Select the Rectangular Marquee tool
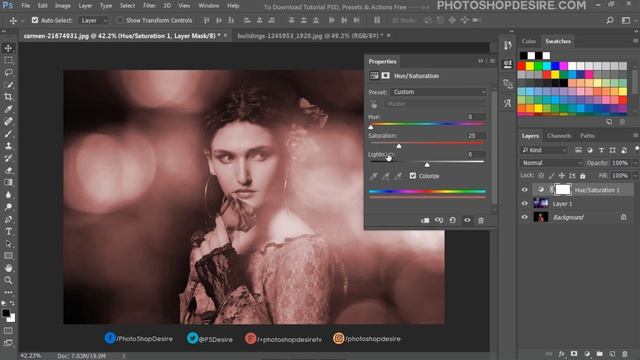Viewport: 640px width, 360px height. click(8, 60)
